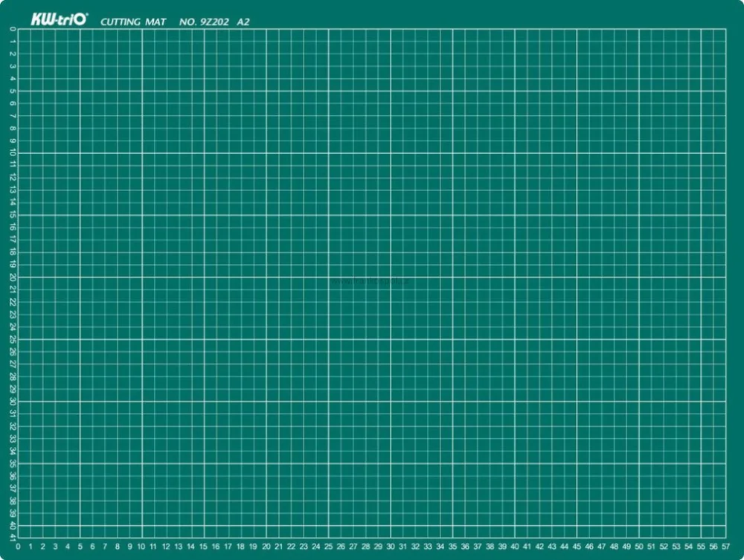Click number 10 on the left ruler

pyautogui.click(x=13, y=152)
